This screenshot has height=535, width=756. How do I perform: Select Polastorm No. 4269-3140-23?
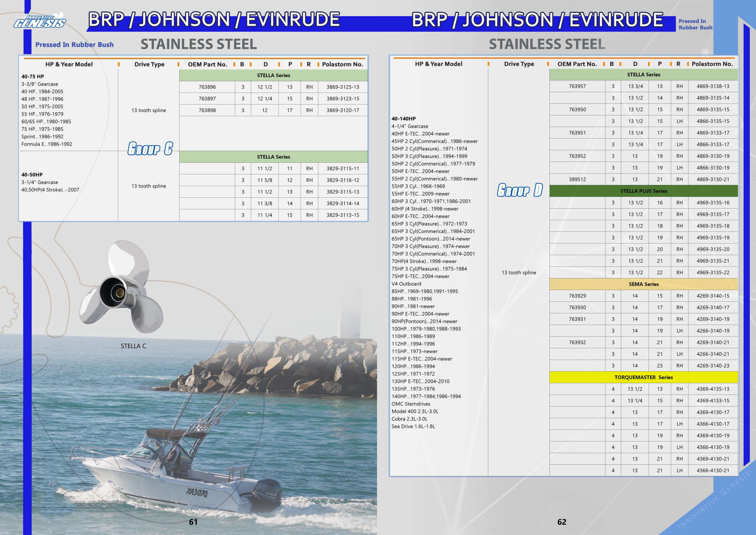713,366
